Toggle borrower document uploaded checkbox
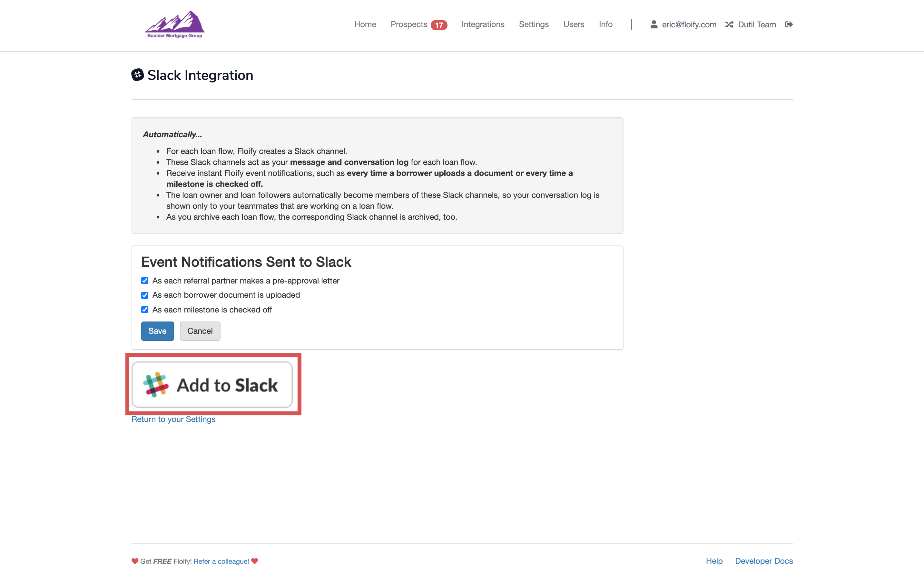Viewport: 924px width, 576px height. point(144,295)
